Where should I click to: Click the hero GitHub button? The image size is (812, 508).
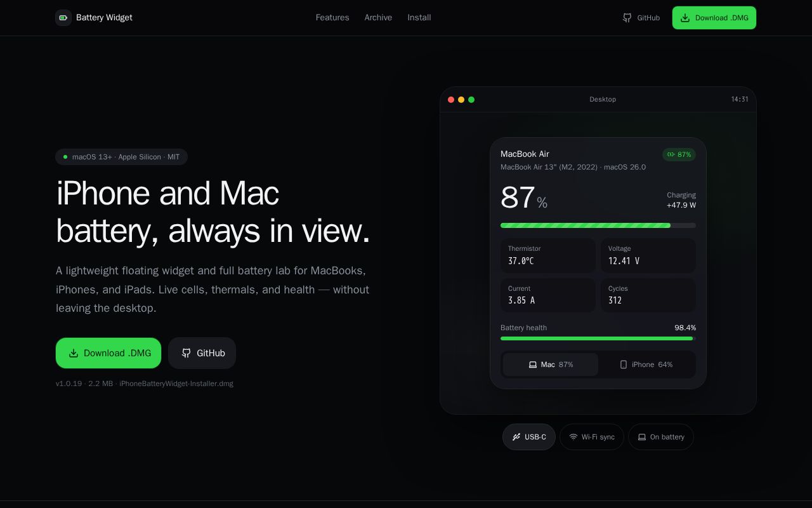pyautogui.click(x=202, y=353)
